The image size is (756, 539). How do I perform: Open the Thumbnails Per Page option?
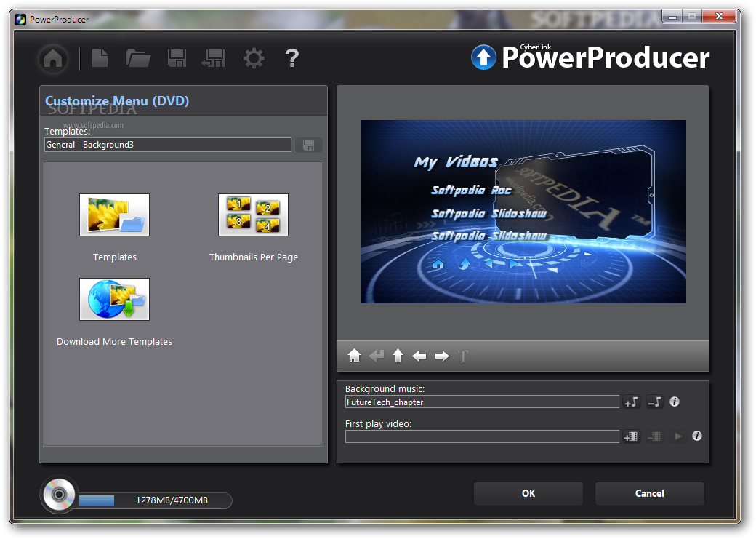(253, 215)
